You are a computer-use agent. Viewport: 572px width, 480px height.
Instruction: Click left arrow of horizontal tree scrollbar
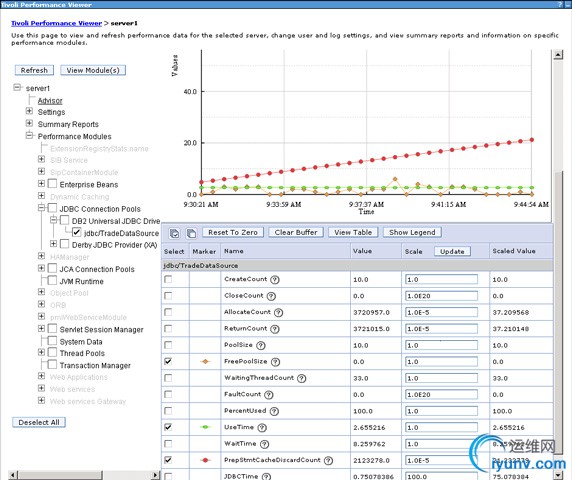pos(12,475)
